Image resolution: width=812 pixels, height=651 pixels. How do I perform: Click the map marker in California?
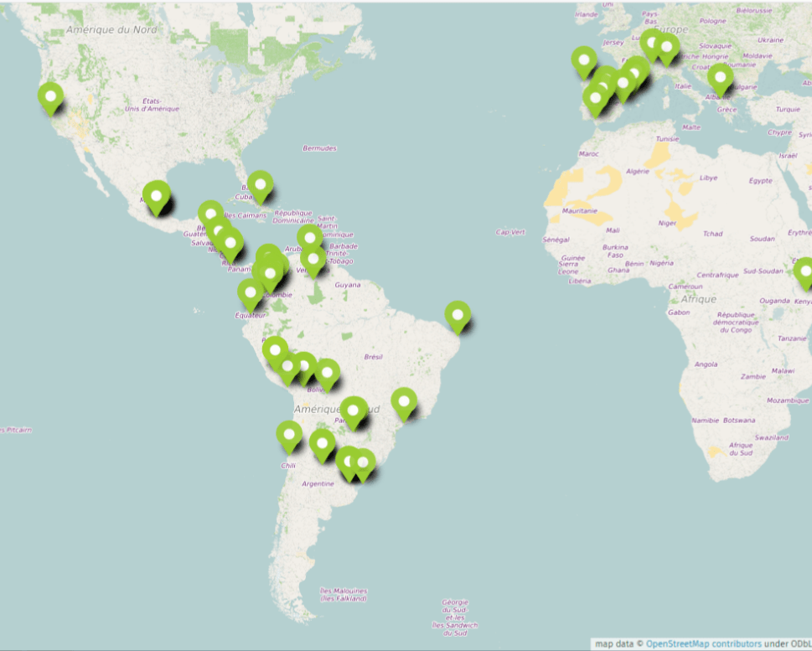pos(50,97)
